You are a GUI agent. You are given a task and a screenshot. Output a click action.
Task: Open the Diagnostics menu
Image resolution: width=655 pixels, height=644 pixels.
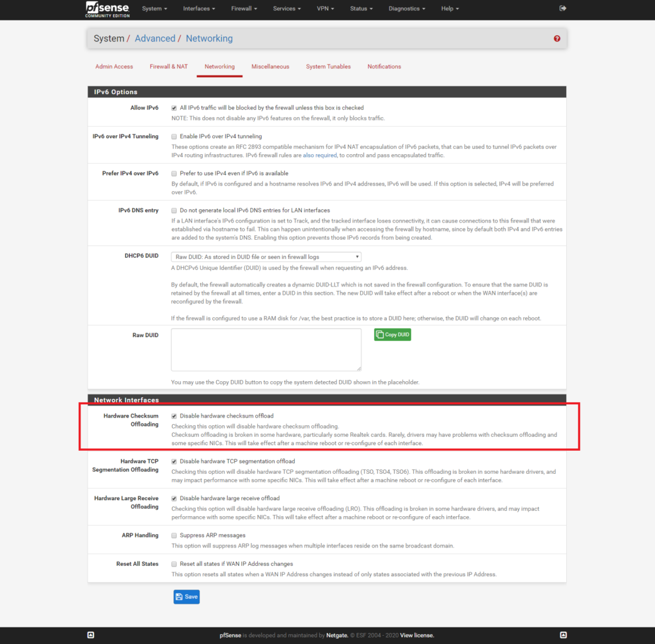(406, 8)
